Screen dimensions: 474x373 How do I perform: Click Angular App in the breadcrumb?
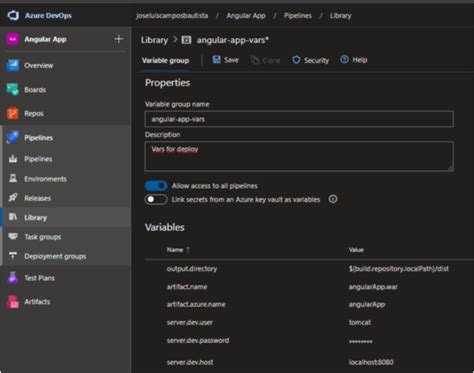(x=246, y=16)
